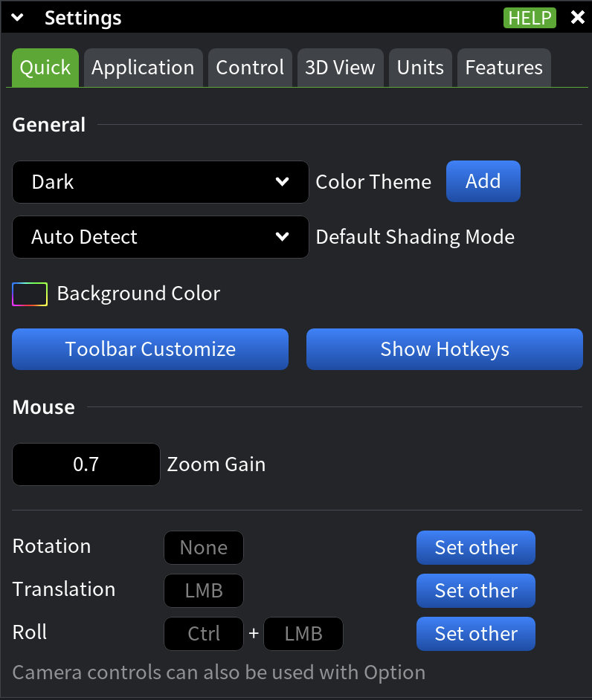
Task: Click Add next to Color Theme
Action: [x=483, y=181]
